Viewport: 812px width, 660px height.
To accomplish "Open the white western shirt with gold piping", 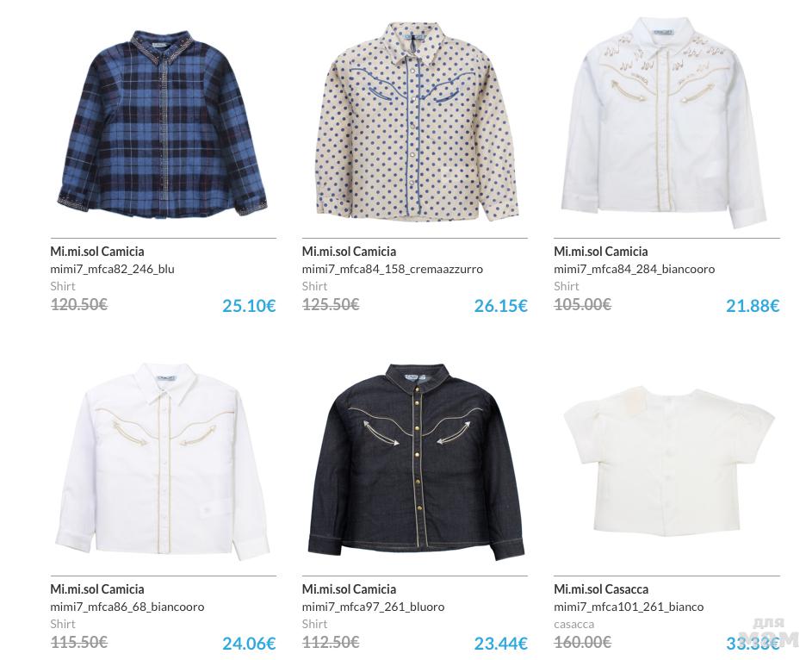I will pyautogui.click(x=162, y=461).
